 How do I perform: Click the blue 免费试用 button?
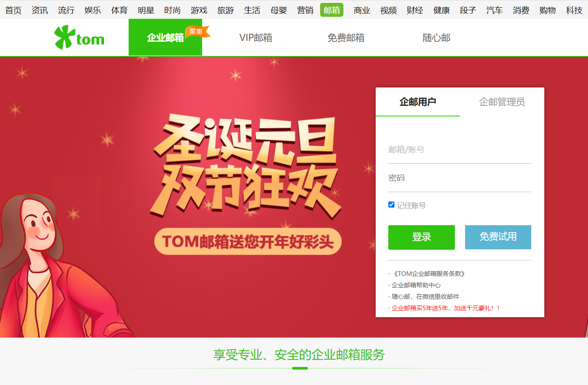(x=498, y=237)
